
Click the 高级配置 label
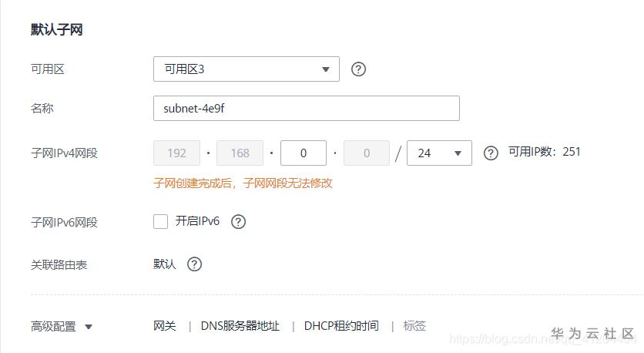click(x=53, y=327)
